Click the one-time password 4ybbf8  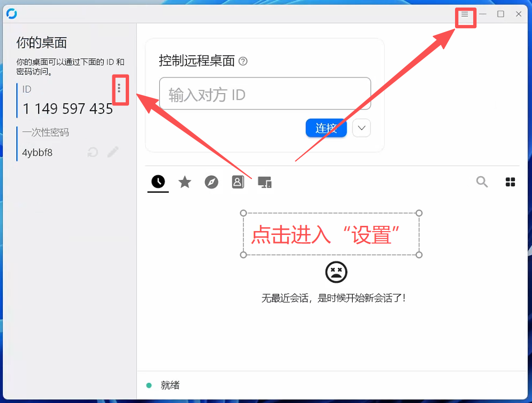pyautogui.click(x=37, y=153)
